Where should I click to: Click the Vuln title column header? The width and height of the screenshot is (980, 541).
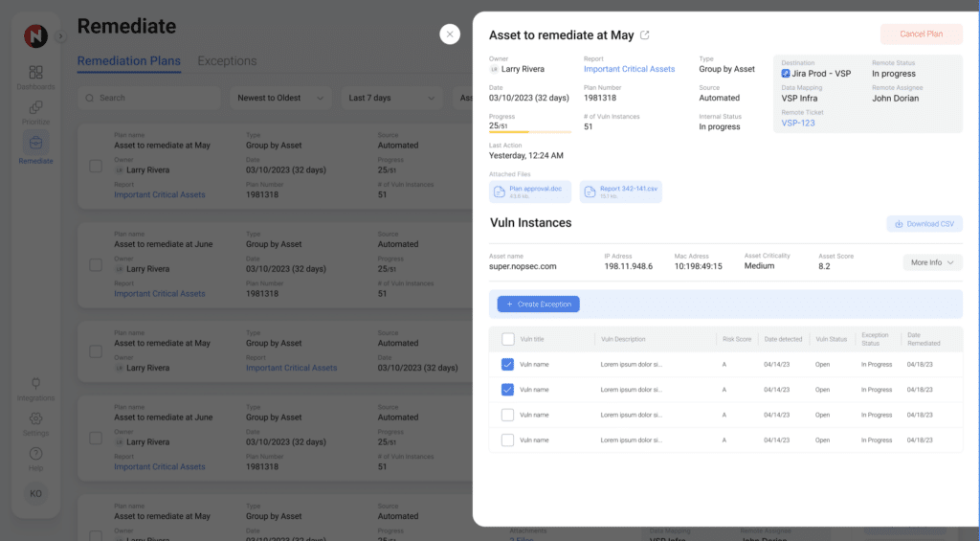(x=532, y=339)
